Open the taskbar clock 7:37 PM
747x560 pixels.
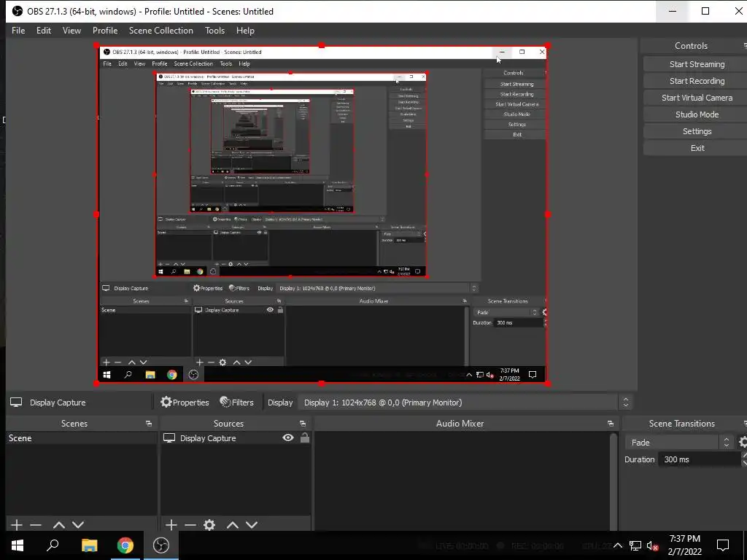click(684, 545)
